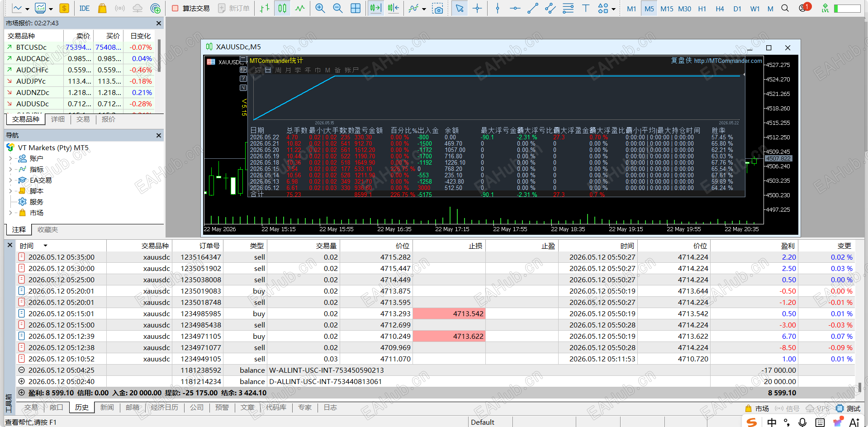Expand the 市场 node in Navigator

click(10, 213)
